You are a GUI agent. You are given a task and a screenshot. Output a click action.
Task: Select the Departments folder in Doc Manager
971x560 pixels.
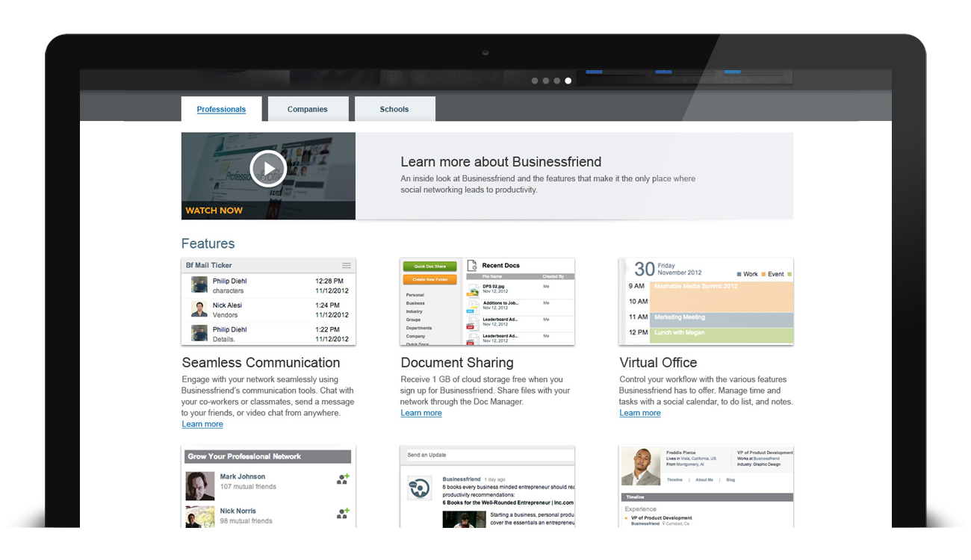pyautogui.click(x=419, y=328)
